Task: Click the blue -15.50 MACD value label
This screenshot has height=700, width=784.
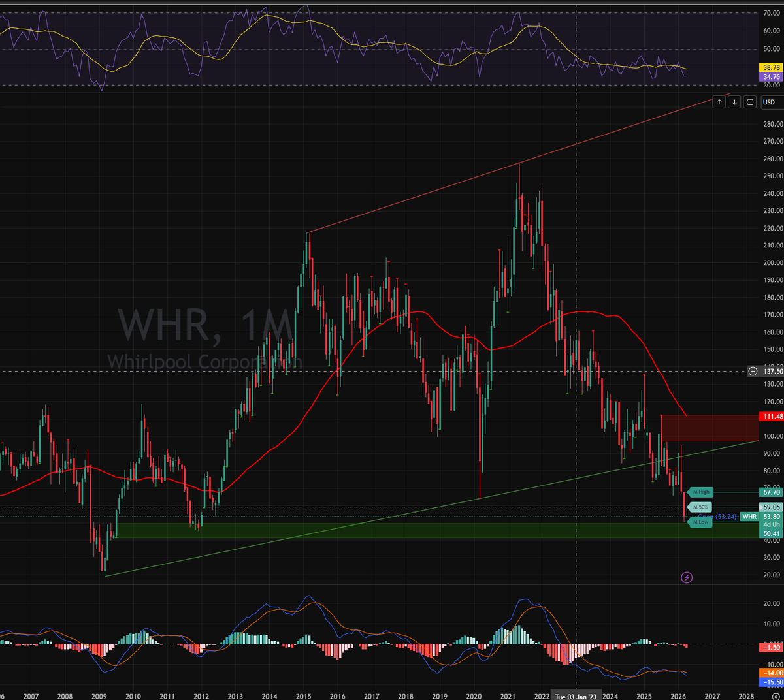Action: [x=772, y=682]
